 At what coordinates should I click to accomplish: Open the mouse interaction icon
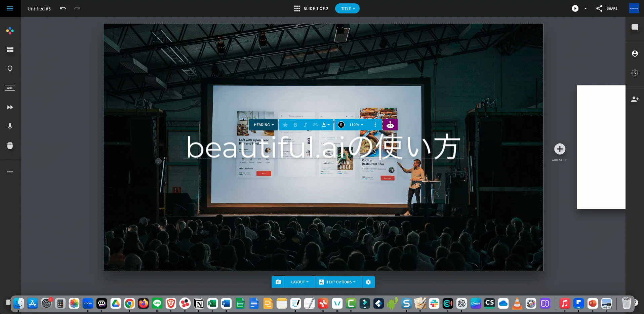[x=10, y=146]
